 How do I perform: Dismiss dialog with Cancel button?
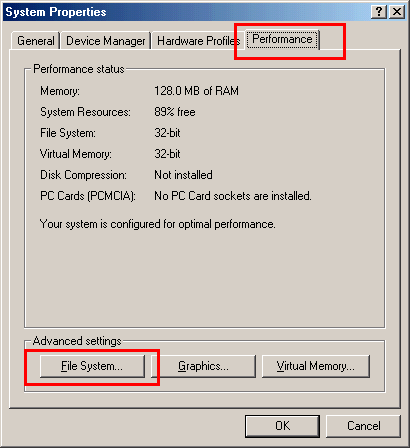click(x=363, y=426)
